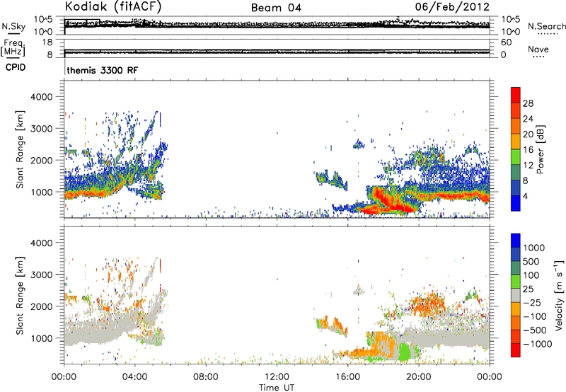566x392 pixels.
Task: Click the 'Kodiak (fitACF)' title text
Action: [x=113, y=6]
